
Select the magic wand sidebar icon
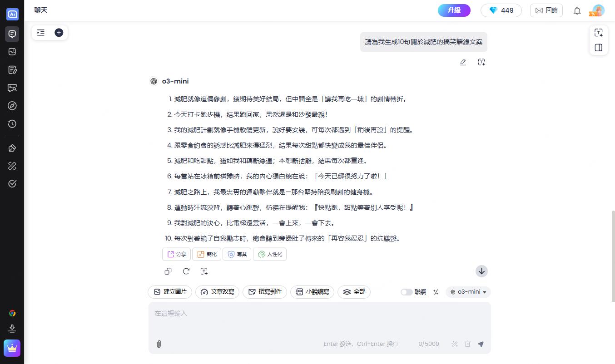(12, 166)
